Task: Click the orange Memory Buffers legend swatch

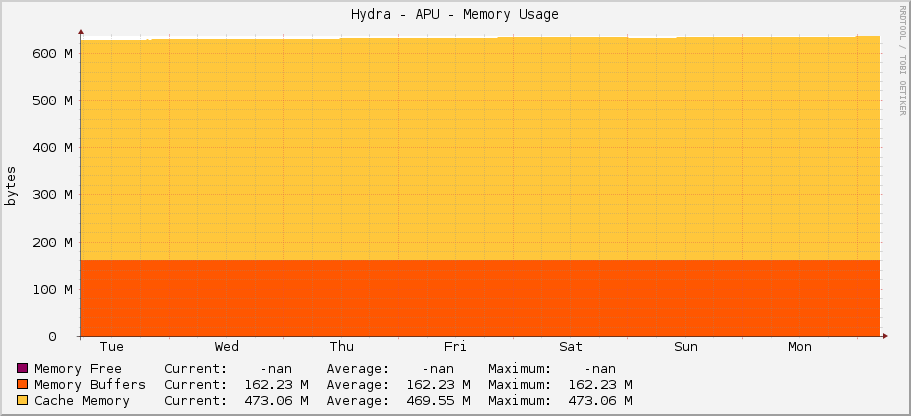Action: [x=23, y=385]
